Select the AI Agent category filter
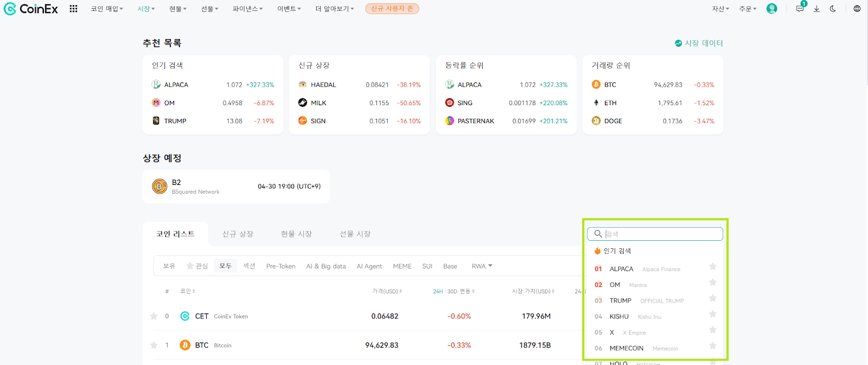The image size is (868, 365). (x=369, y=266)
